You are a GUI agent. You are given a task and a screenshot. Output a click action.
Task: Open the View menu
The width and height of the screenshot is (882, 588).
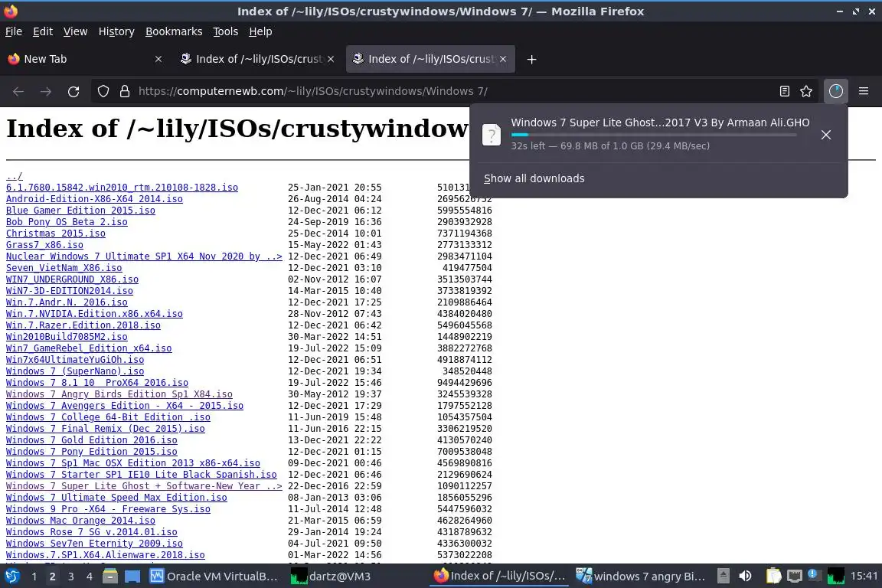pyautogui.click(x=75, y=31)
